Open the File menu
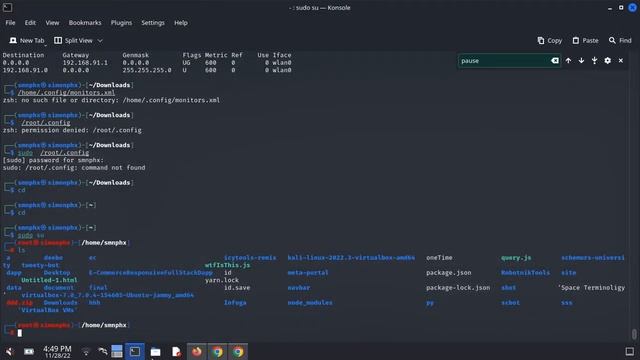The image size is (640, 360). [x=10, y=23]
